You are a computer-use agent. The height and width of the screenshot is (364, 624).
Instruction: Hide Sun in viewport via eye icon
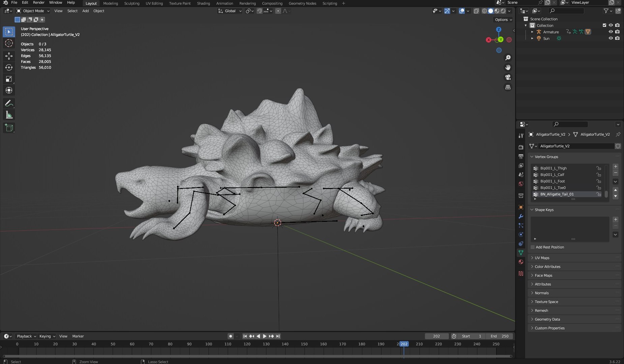pyautogui.click(x=611, y=38)
